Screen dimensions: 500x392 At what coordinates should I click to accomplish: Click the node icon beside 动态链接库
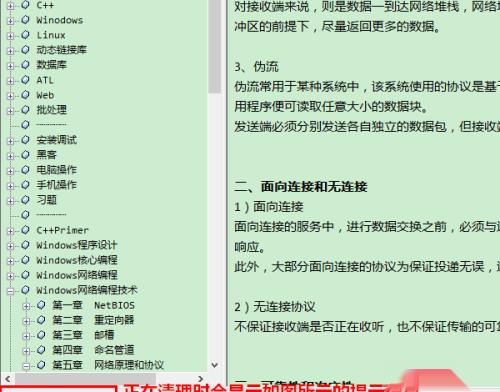tap(25, 50)
